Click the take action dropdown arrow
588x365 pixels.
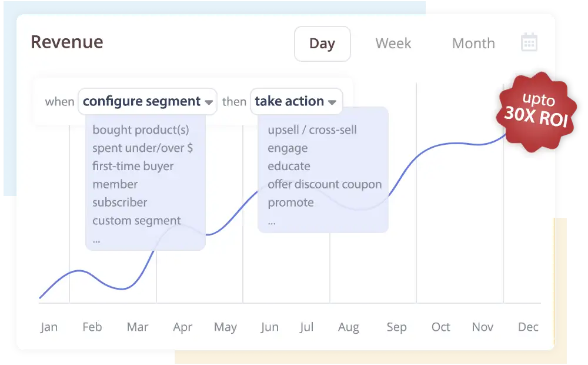click(332, 102)
